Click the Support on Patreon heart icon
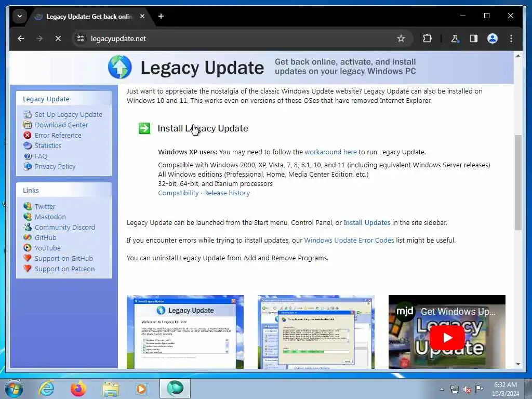532x399 pixels. point(28,269)
